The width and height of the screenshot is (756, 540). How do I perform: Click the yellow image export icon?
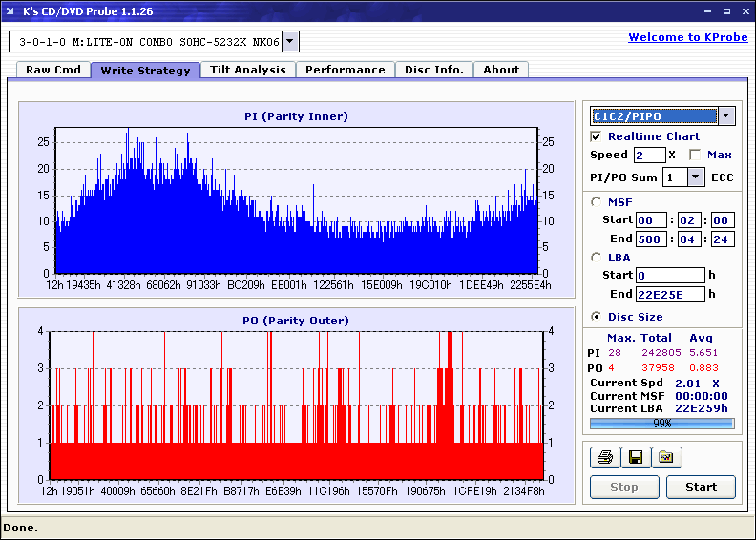click(x=666, y=458)
